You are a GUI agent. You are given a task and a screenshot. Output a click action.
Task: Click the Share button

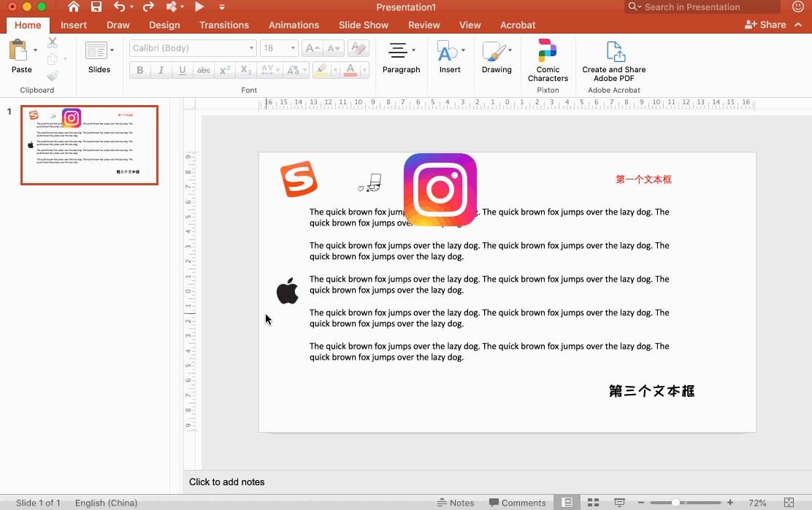(x=765, y=25)
